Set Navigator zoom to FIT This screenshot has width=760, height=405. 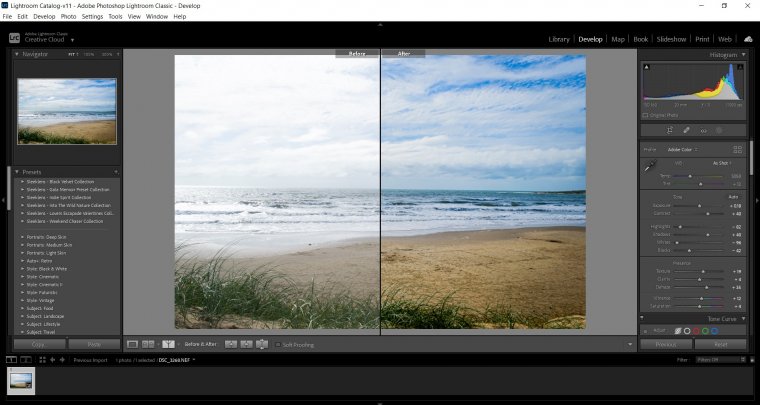click(x=72, y=54)
